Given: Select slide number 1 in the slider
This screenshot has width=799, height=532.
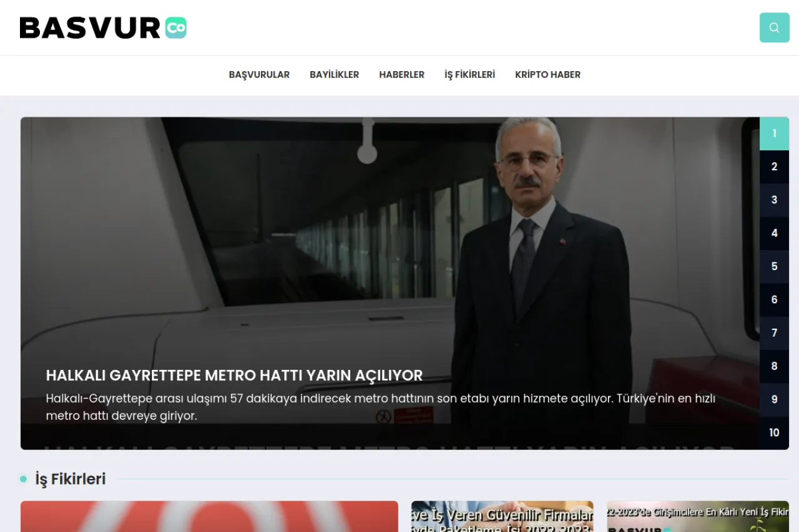Looking at the screenshot, I should pos(774,133).
